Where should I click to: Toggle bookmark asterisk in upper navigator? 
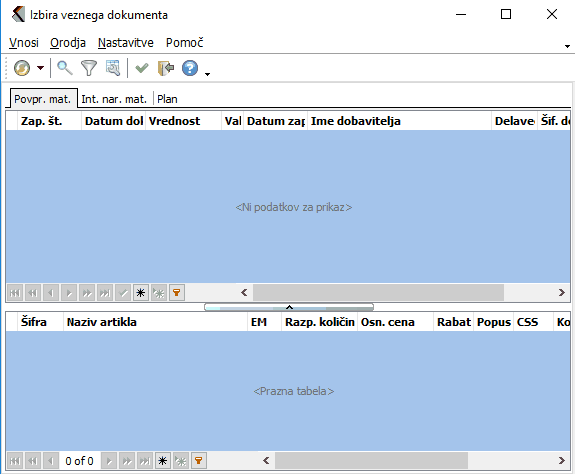140,293
